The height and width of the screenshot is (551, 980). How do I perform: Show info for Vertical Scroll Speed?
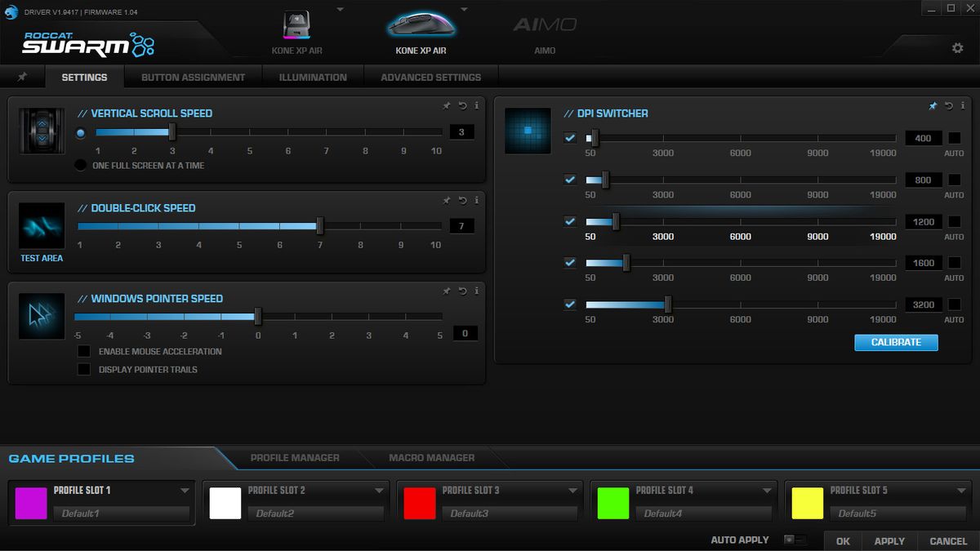tap(476, 105)
